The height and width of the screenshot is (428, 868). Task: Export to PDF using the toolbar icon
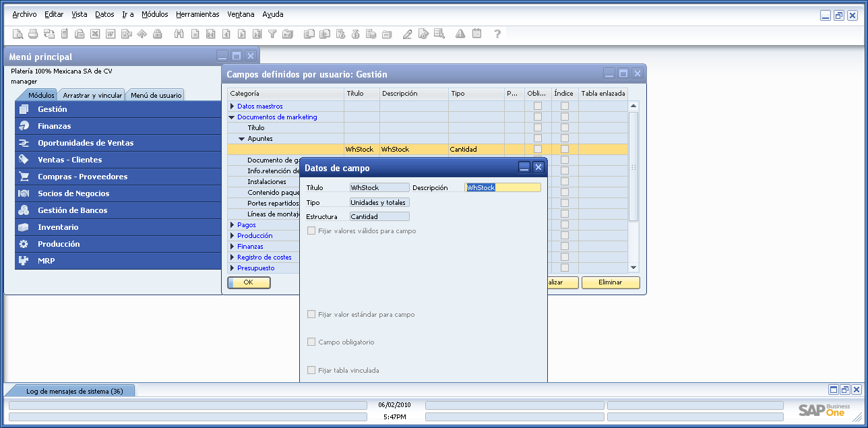point(126,34)
